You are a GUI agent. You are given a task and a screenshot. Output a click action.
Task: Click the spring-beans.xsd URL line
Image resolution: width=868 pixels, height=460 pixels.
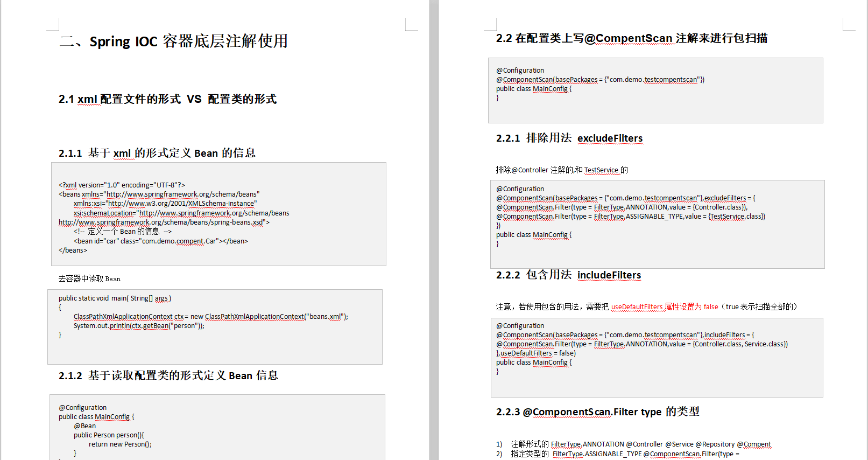pyautogui.click(x=164, y=222)
